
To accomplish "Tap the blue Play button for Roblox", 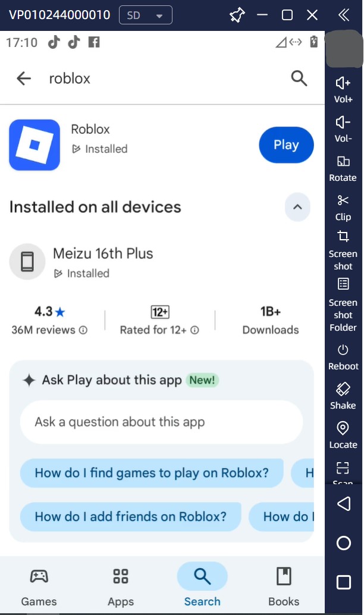I will click(x=286, y=145).
